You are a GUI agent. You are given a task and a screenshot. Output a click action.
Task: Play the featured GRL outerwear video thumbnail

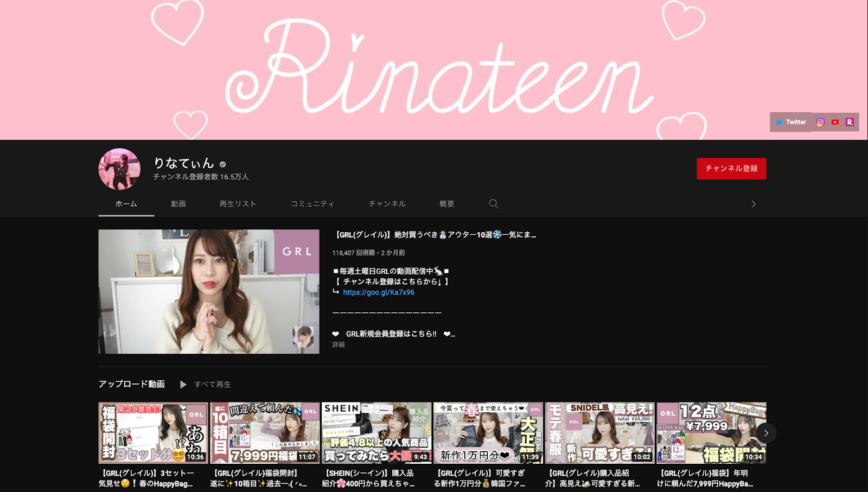[x=209, y=291]
